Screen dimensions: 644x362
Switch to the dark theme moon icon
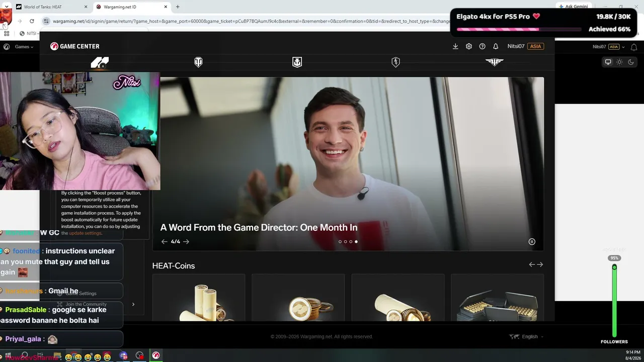coord(631,62)
